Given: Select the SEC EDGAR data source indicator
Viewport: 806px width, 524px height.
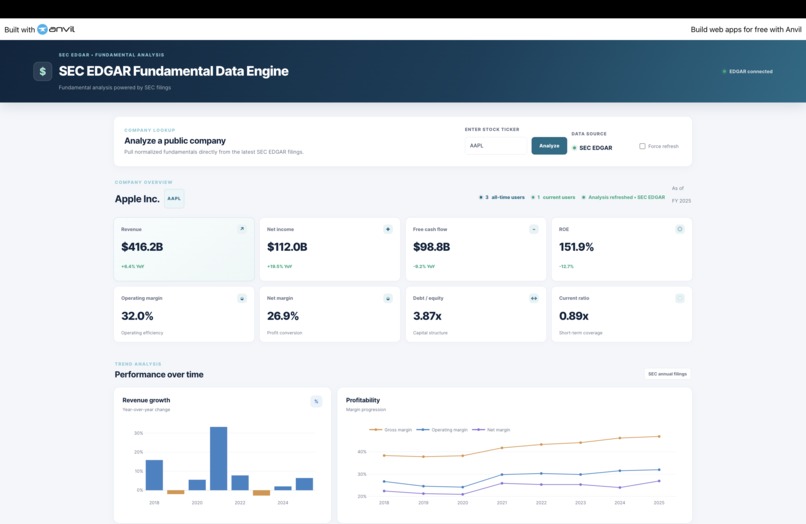Looking at the screenshot, I should [592, 148].
